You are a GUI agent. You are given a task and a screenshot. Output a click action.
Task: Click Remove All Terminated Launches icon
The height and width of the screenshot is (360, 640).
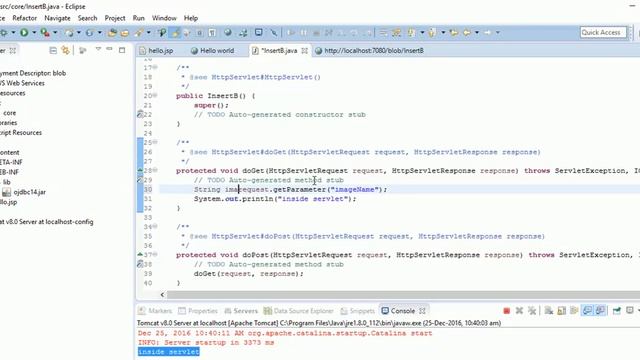[532, 311]
